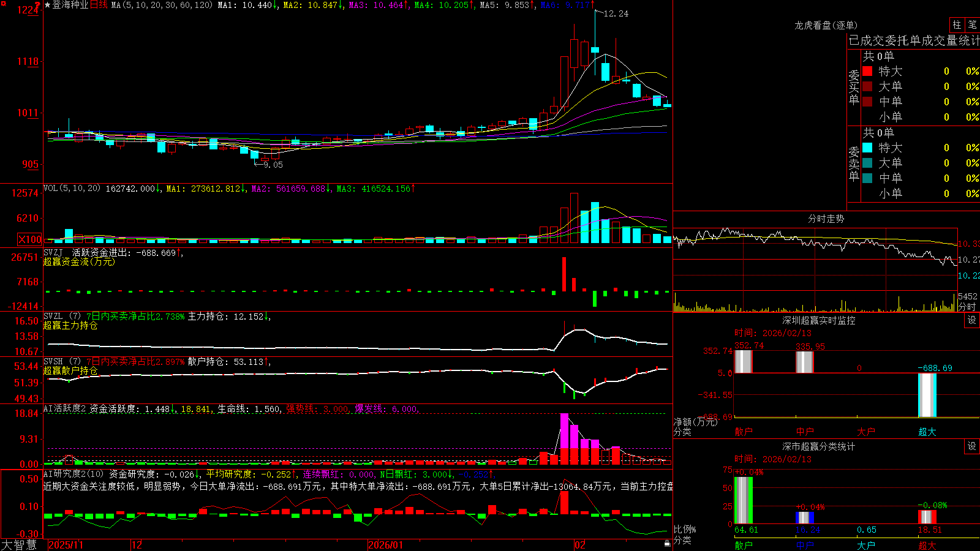Click the tallest magenta bar in the AI活跃度2 panel
Screen dimensions: 980x551
pos(564,438)
